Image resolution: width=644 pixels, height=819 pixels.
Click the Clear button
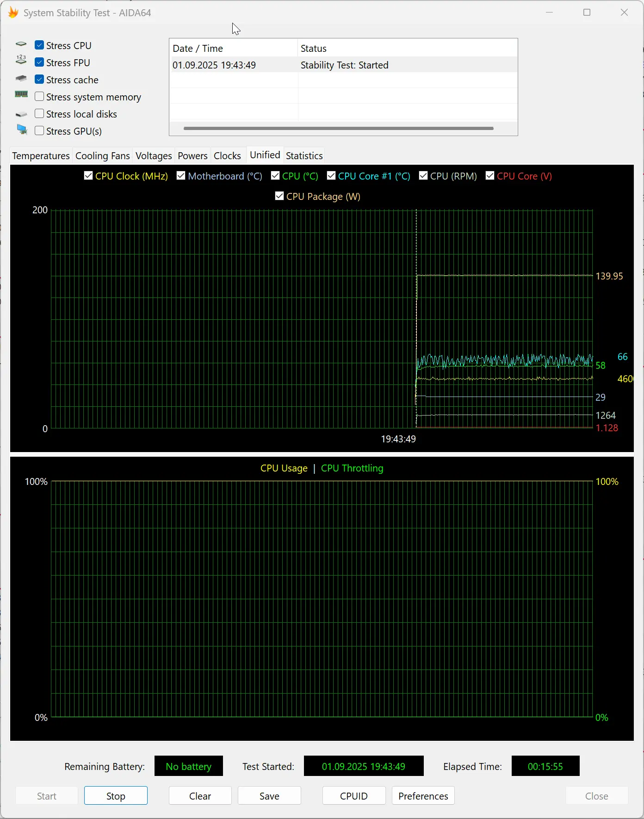[200, 796]
